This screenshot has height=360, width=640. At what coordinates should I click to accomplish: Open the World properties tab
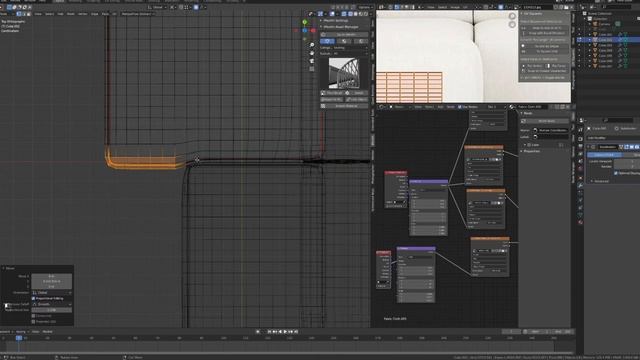(580, 162)
